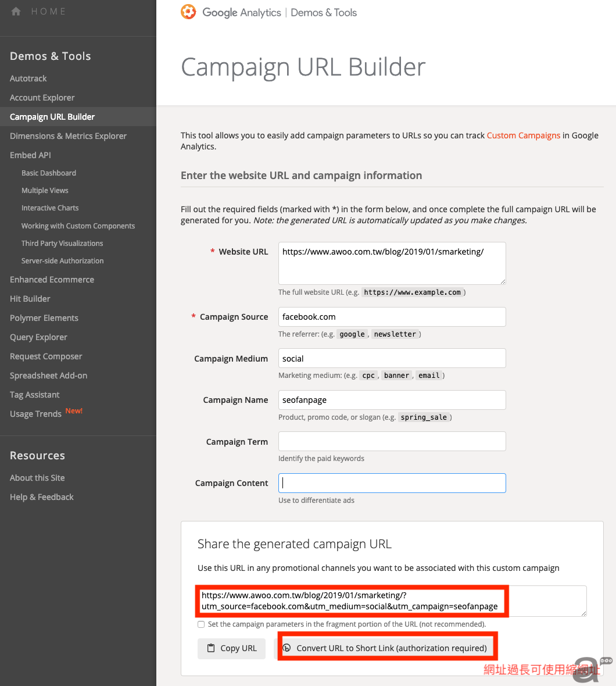This screenshot has width=616, height=686.
Task: Click the short link icon beside Convert URL
Action: pos(287,648)
